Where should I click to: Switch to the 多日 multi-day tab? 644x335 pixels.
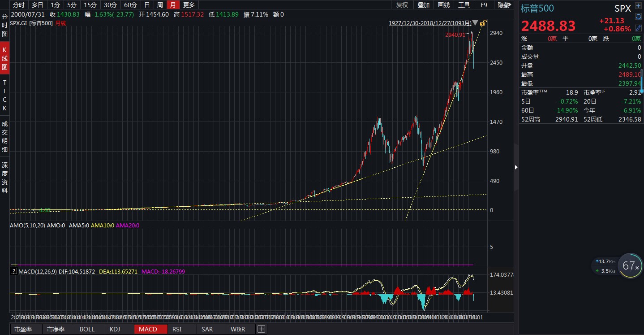coord(37,5)
